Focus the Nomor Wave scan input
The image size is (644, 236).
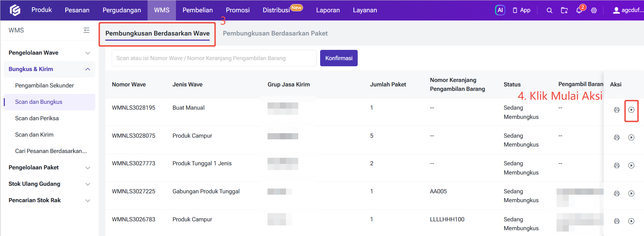click(214, 58)
